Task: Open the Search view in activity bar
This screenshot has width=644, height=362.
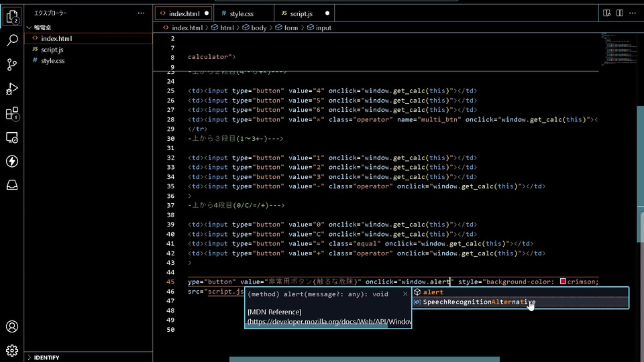Action: click(12, 40)
